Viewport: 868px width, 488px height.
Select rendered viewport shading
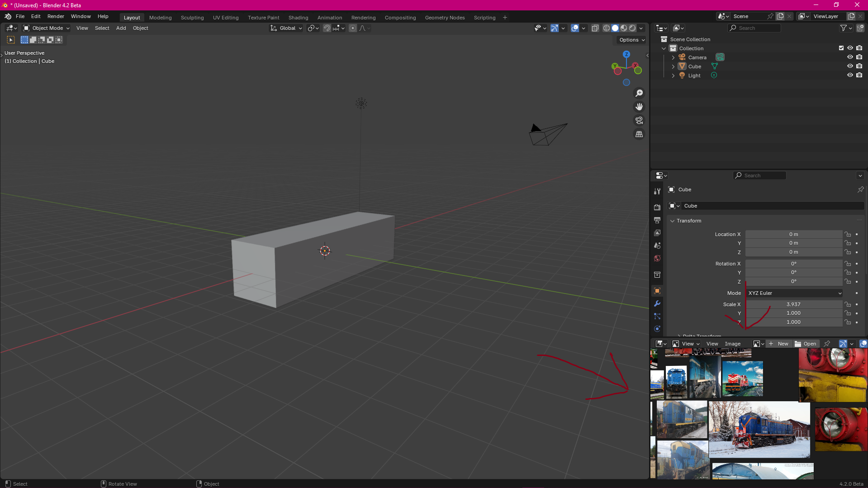632,28
